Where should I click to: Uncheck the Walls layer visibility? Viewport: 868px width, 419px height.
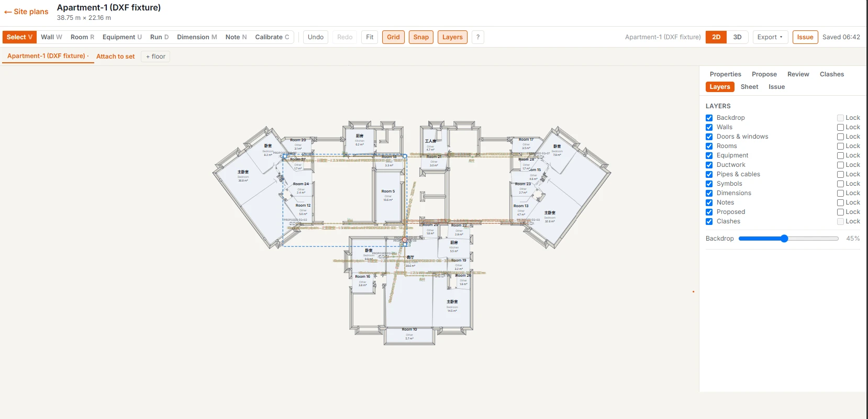pyautogui.click(x=709, y=127)
